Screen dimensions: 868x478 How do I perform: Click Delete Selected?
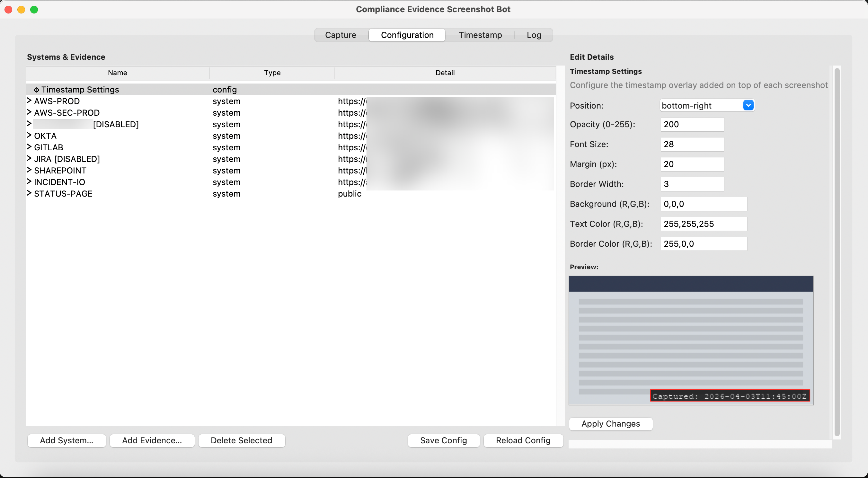click(x=242, y=440)
